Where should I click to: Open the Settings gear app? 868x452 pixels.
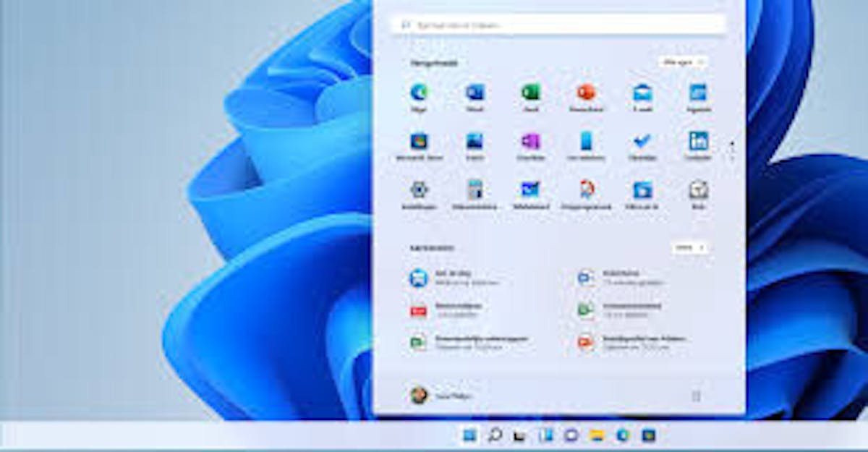pyautogui.click(x=419, y=189)
